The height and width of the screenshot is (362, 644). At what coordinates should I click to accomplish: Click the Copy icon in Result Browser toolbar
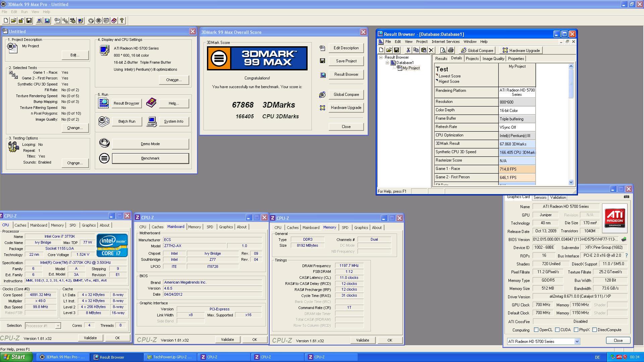[x=416, y=50]
